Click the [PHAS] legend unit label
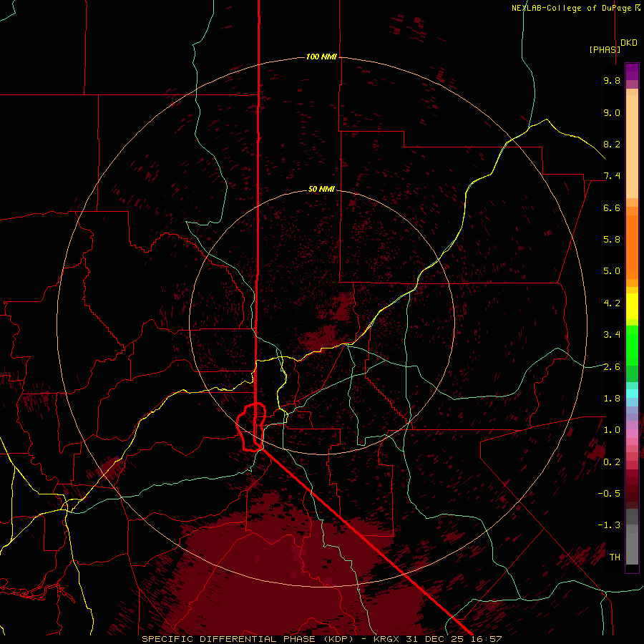 (x=605, y=49)
